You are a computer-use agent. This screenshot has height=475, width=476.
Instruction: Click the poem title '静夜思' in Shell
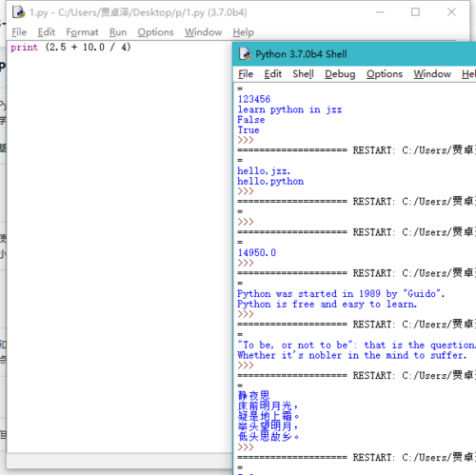[x=254, y=396]
